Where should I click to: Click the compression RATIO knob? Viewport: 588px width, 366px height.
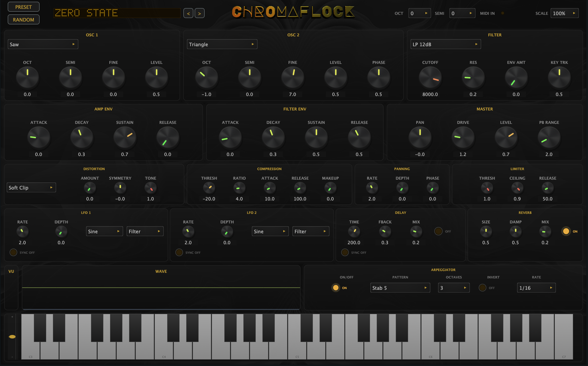click(240, 188)
